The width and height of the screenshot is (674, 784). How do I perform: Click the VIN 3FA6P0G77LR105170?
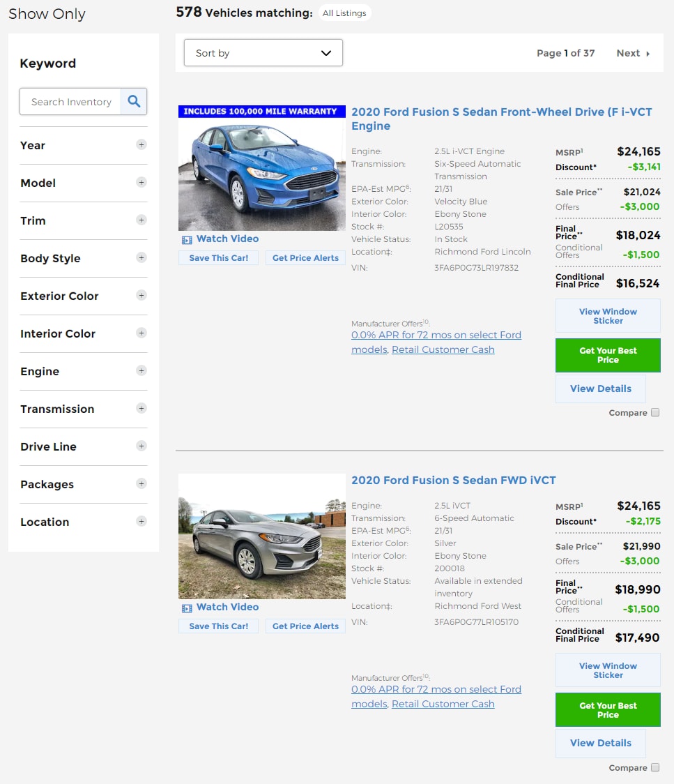476,622
